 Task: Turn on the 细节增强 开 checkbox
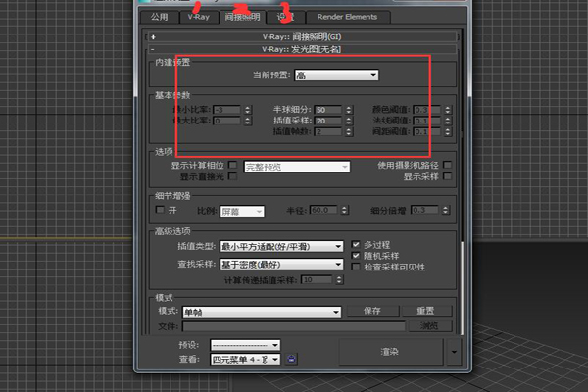pos(161,210)
